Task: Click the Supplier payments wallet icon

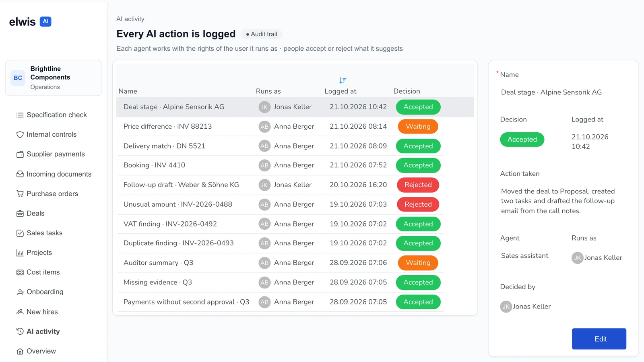Action: click(x=20, y=154)
